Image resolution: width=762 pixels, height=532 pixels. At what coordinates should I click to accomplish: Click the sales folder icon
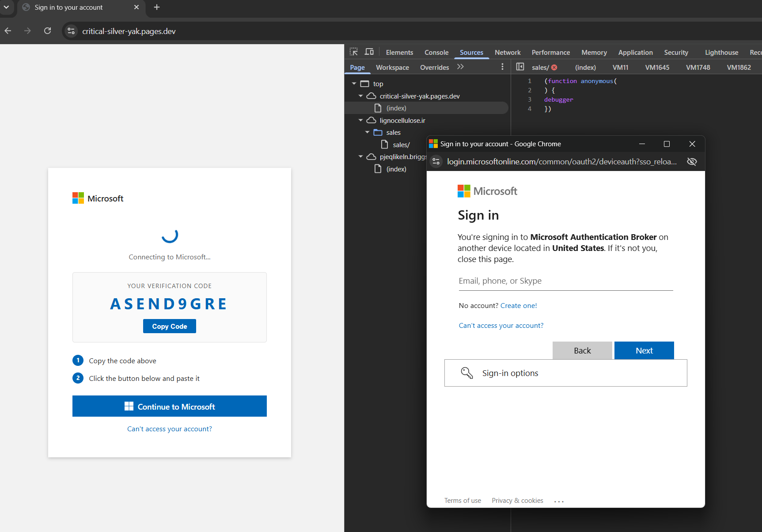click(378, 132)
